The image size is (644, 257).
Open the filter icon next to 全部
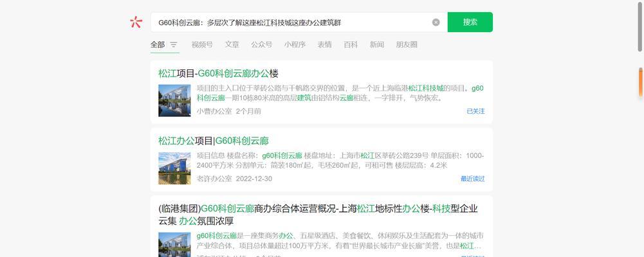click(174, 45)
